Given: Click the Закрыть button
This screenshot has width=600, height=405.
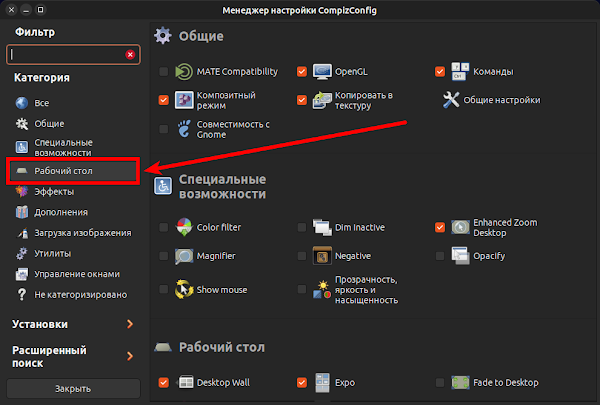Looking at the screenshot, I should click(x=73, y=389).
